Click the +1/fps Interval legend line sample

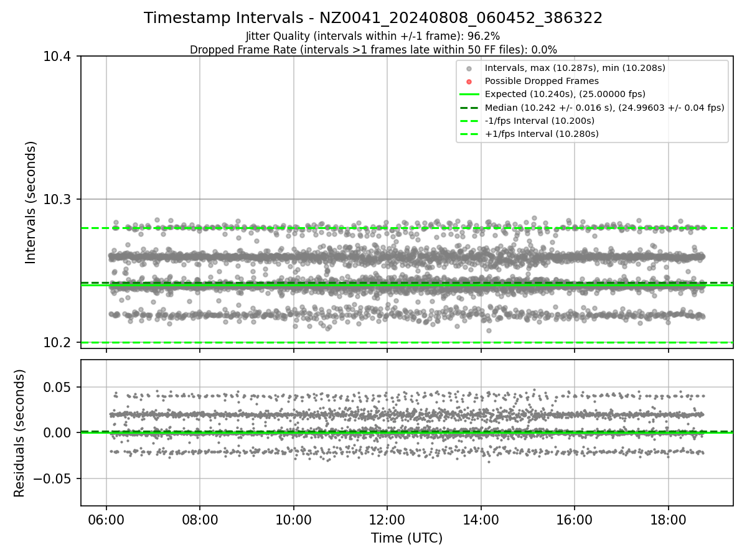pyautogui.click(x=469, y=134)
